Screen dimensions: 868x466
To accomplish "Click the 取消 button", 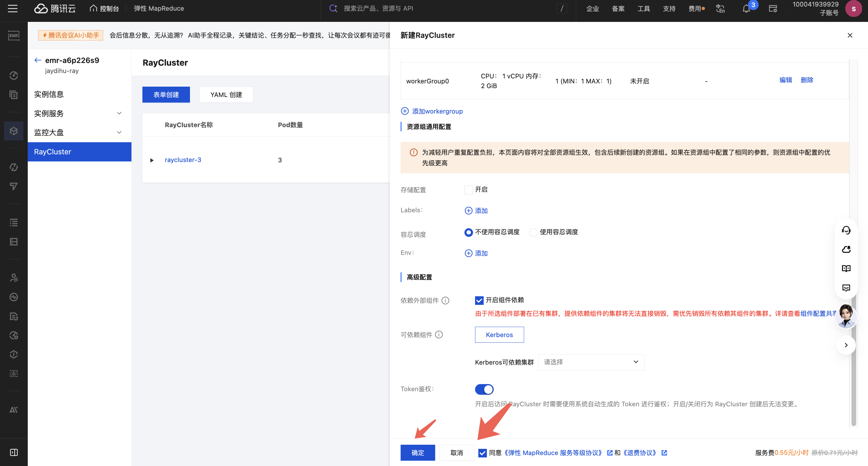I will [x=456, y=452].
